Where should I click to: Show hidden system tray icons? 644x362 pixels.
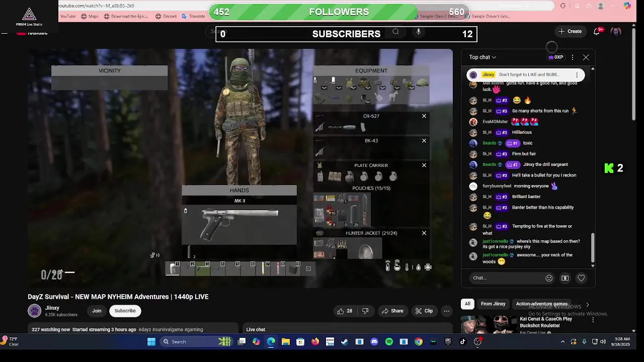[x=562, y=342]
